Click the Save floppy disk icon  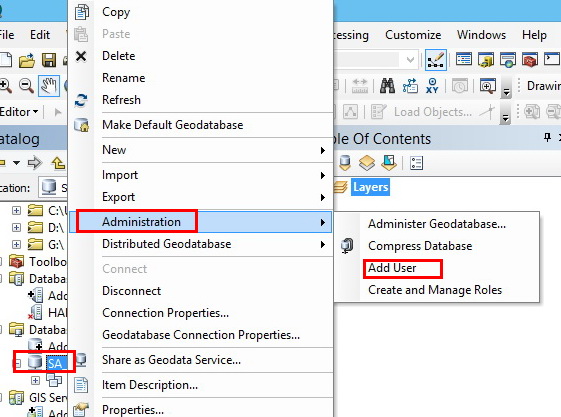pyautogui.click(x=49, y=60)
